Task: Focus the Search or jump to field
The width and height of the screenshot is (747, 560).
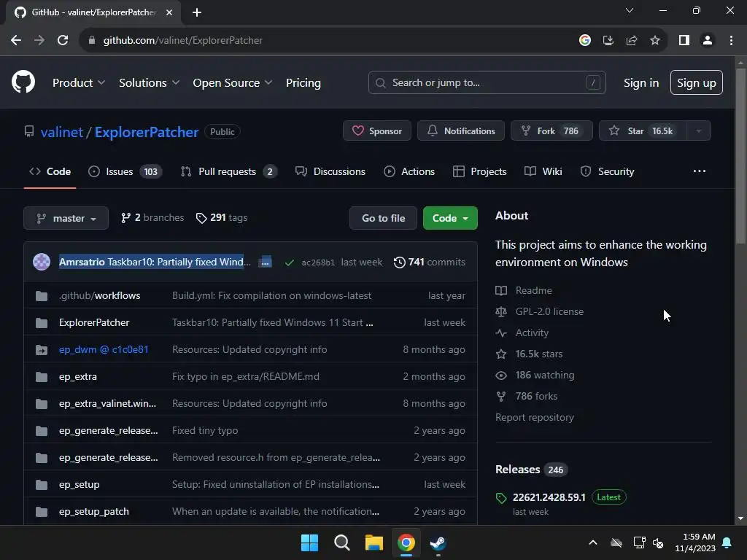Action: coord(487,82)
